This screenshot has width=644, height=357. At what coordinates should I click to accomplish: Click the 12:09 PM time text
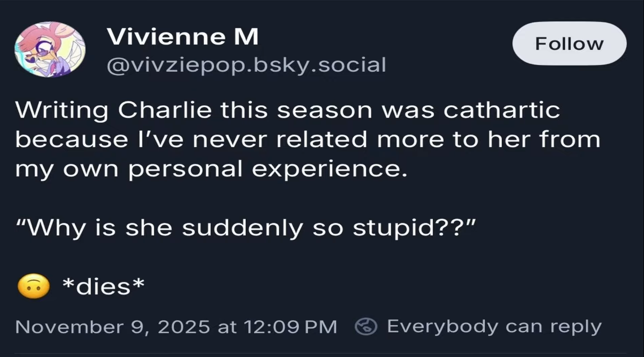click(x=290, y=327)
